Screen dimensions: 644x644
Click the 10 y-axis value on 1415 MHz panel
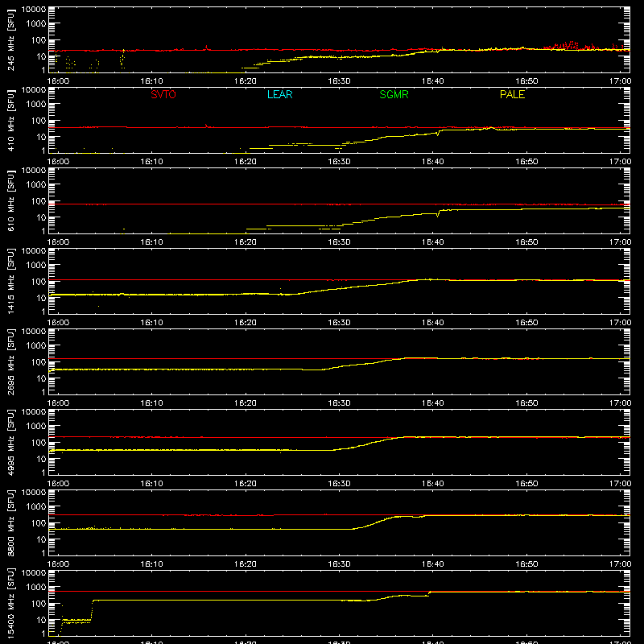coord(41,298)
